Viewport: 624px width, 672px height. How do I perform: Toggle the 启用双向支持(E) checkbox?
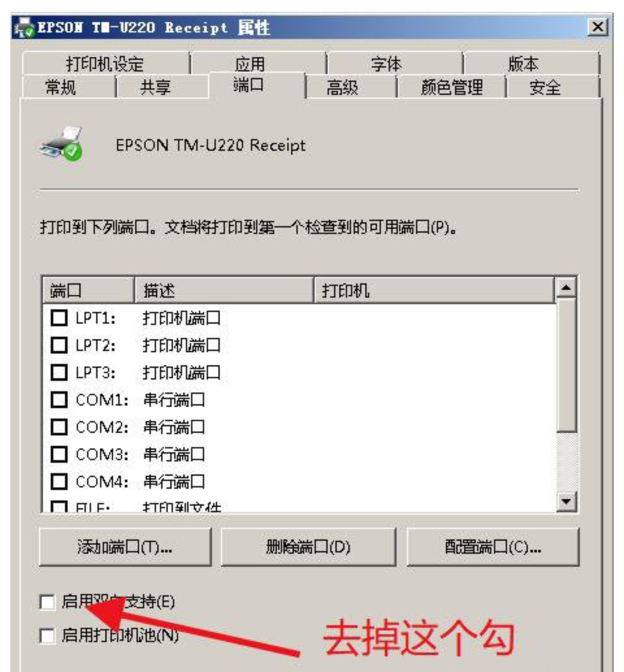(x=47, y=602)
